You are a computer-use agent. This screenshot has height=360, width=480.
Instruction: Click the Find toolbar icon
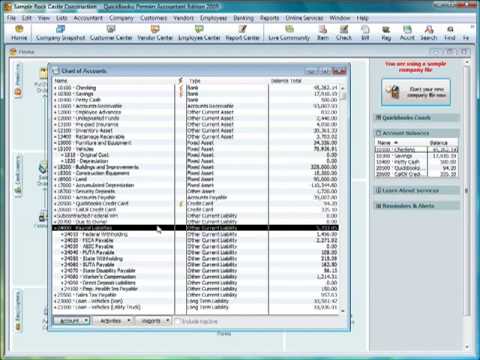click(x=450, y=33)
